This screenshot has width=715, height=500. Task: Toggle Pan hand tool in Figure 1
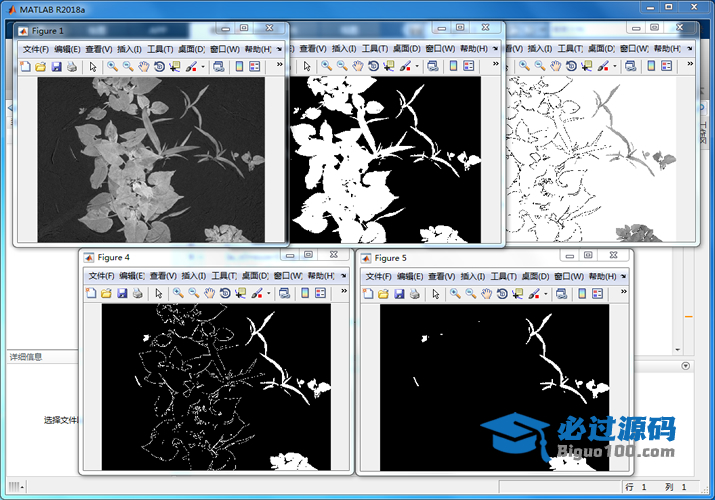[x=144, y=67]
